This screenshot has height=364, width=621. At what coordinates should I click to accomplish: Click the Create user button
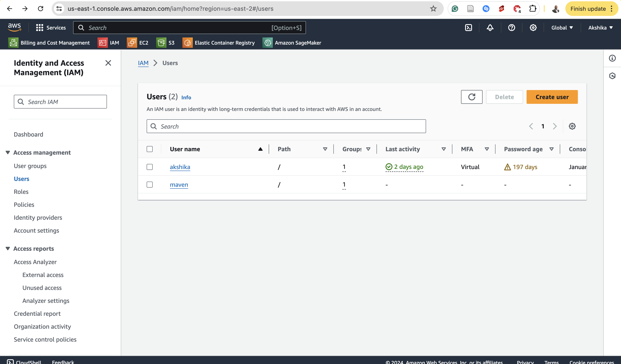pyautogui.click(x=552, y=97)
